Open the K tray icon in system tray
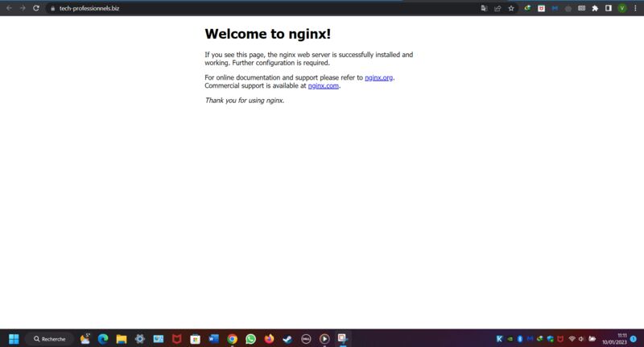 (499, 339)
